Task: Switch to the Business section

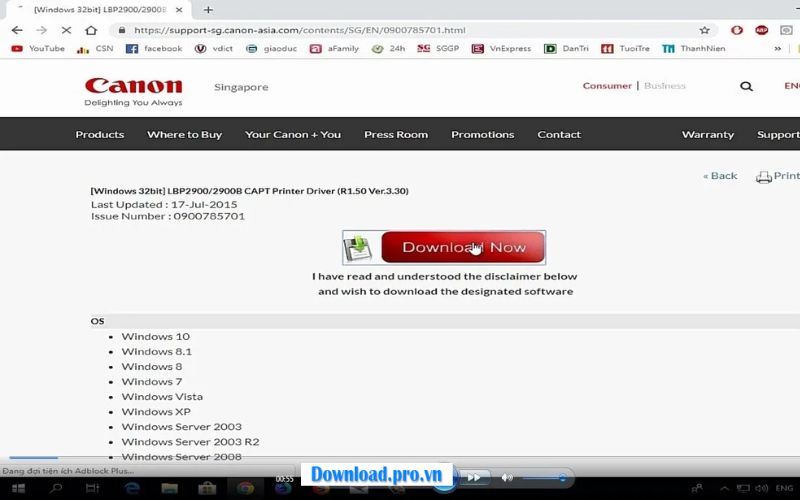Action: click(665, 86)
